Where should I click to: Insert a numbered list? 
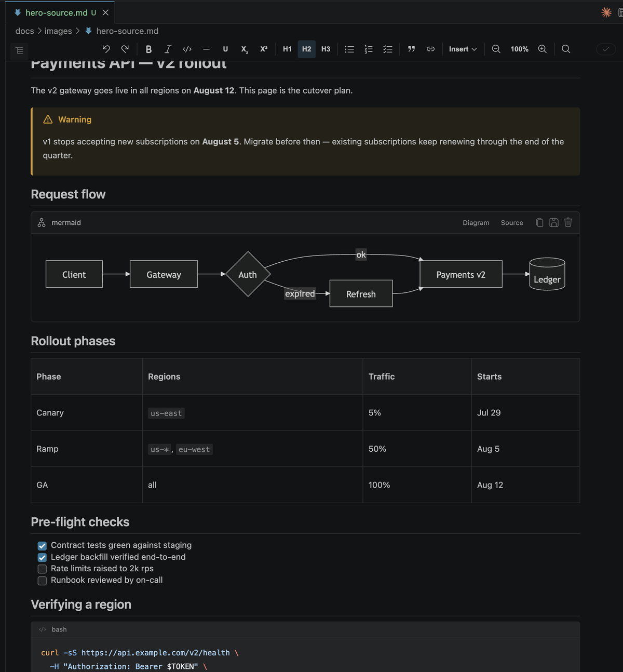click(369, 49)
